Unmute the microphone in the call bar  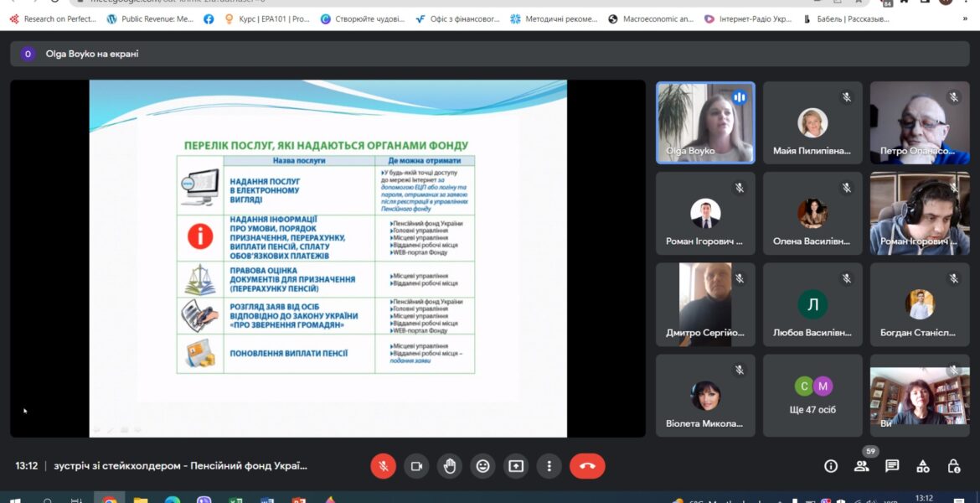[383, 466]
